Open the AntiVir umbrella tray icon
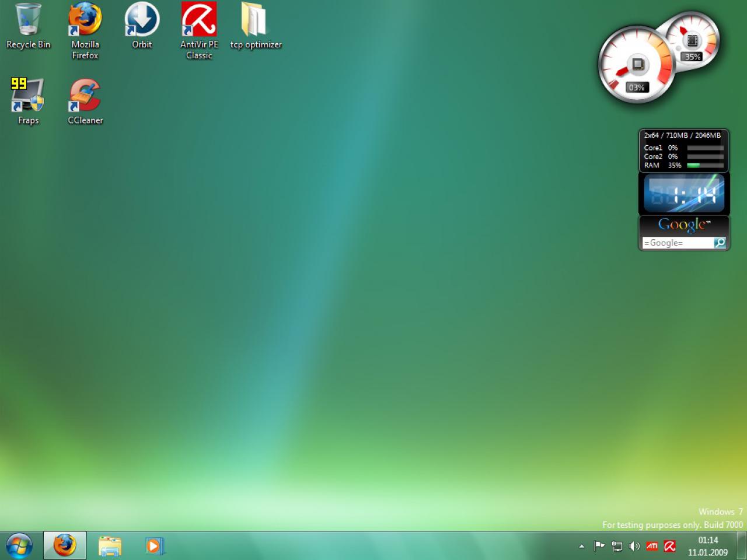 pyautogui.click(x=670, y=547)
